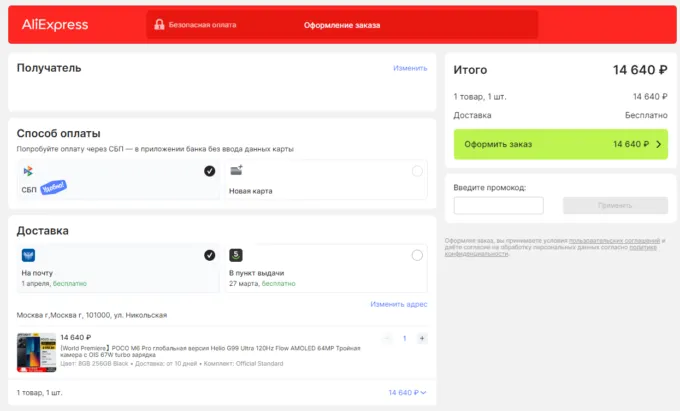Screen dimensions: 680x411
Task: Click the Применить promo code button
Action: (x=615, y=205)
